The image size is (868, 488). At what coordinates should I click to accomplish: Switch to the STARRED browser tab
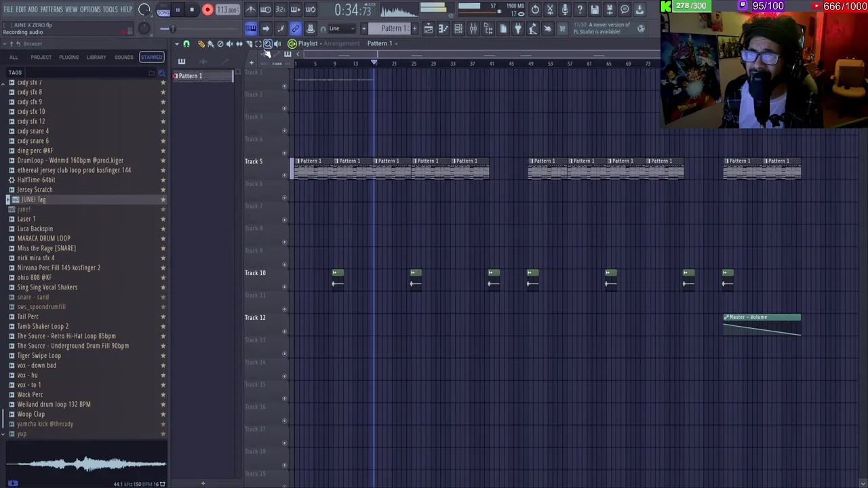[151, 57]
